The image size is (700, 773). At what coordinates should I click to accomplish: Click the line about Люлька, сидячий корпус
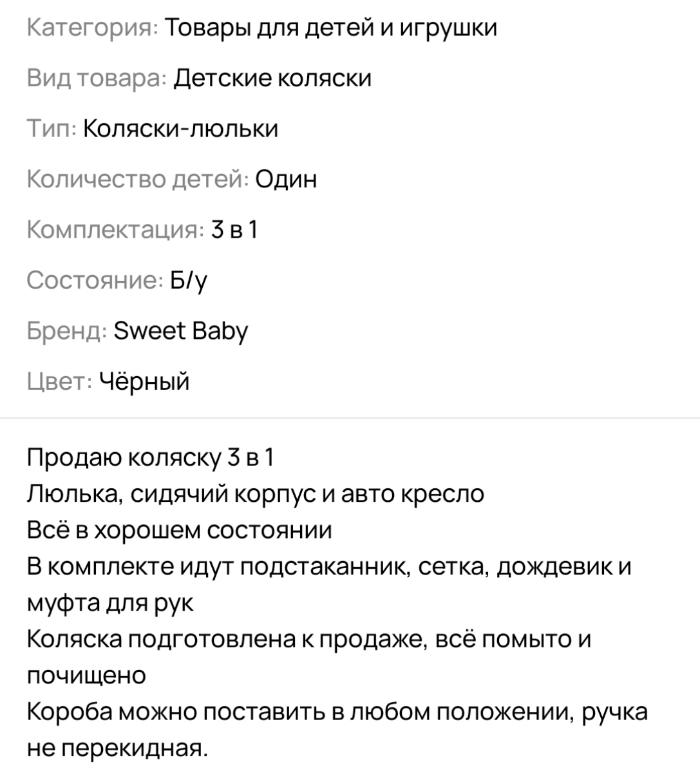[255, 493]
